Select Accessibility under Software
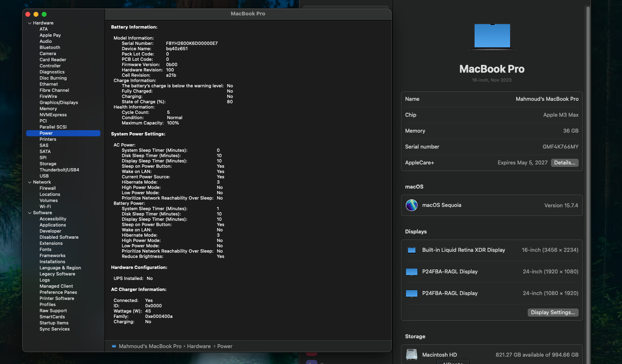The image size is (622, 364). coord(53,219)
